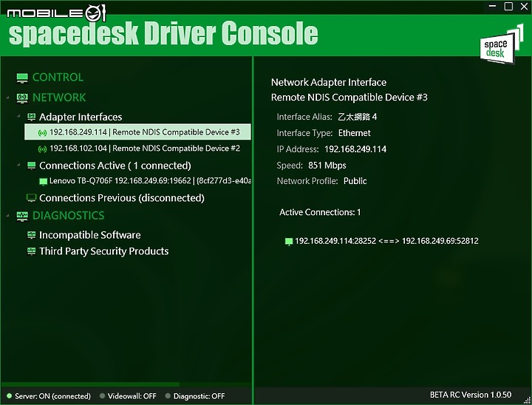The width and height of the screenshot is (532, 405).
Task: Click the Network Profile value Public
Action: click(355, 181)
